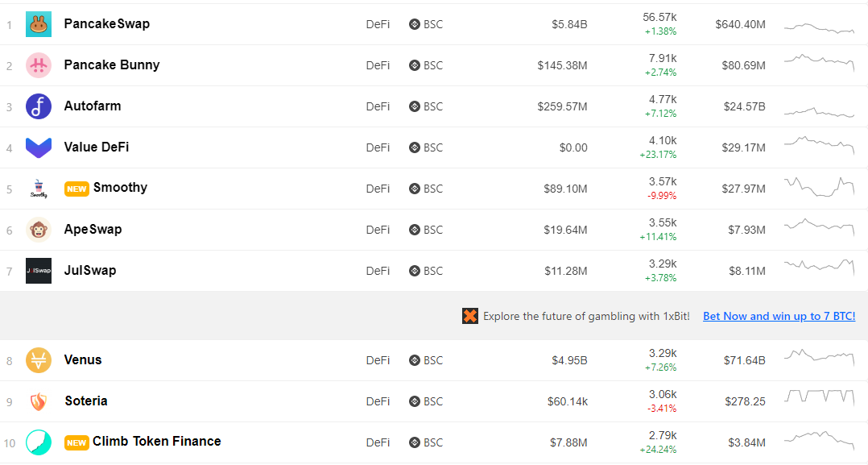Click the JulSwap black logo icon

(38, 271)
